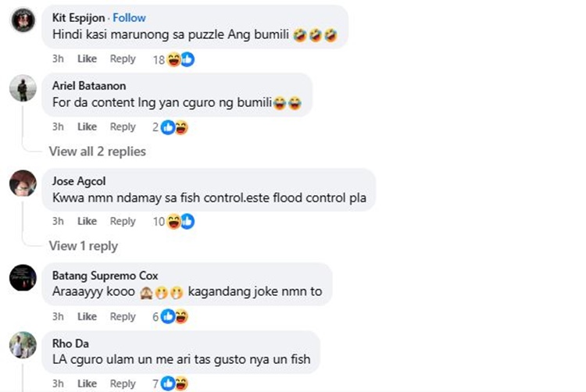Show reaction icons on Ariel Bataanon's comment
Screen dimensions: 586x392
point(174,127)
